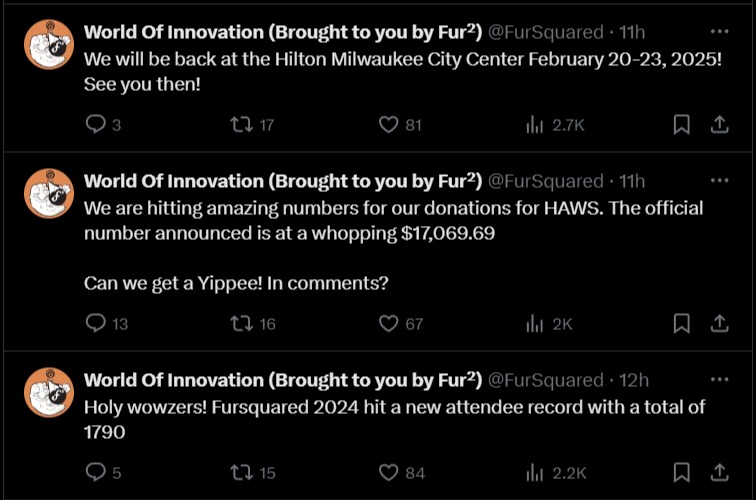
Task: View analytics of the HAWS donations tweet
Action: click(535, 323)
